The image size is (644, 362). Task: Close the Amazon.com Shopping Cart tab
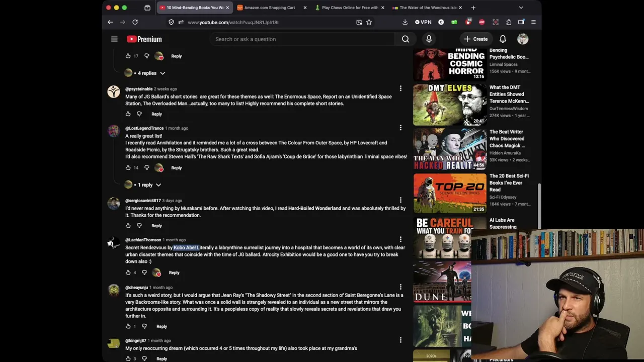(x=305, y=8)
